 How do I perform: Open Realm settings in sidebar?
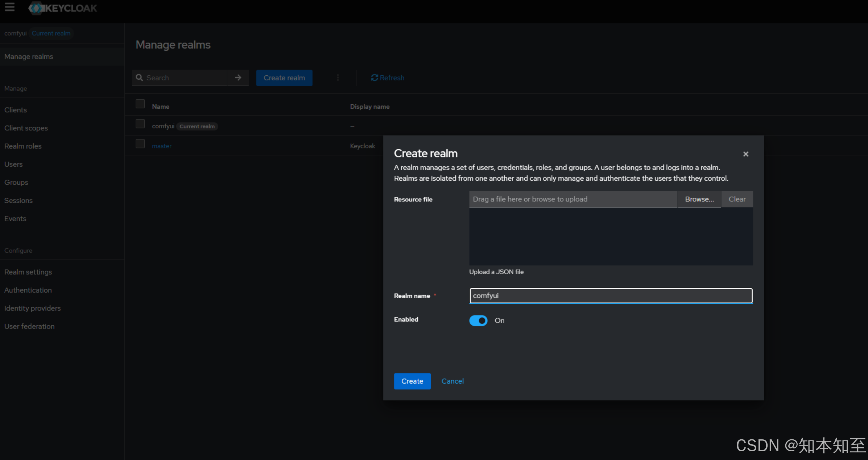tap(28, 272)
